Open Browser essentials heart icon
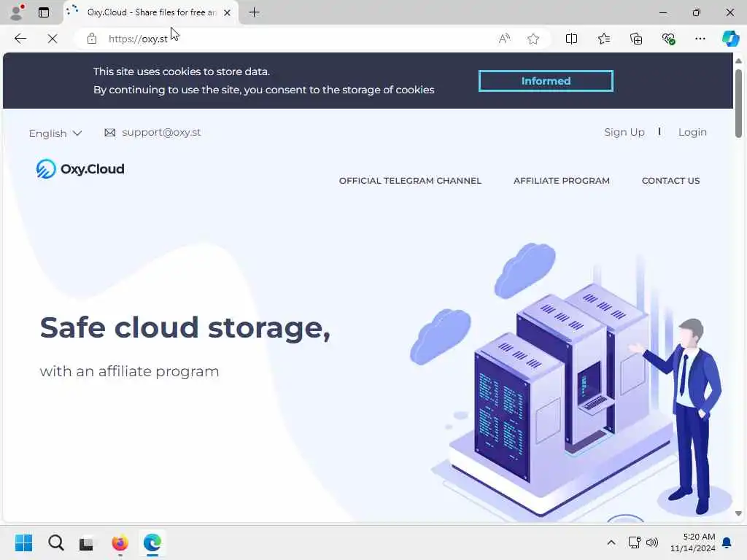 (x=668, y=39)
